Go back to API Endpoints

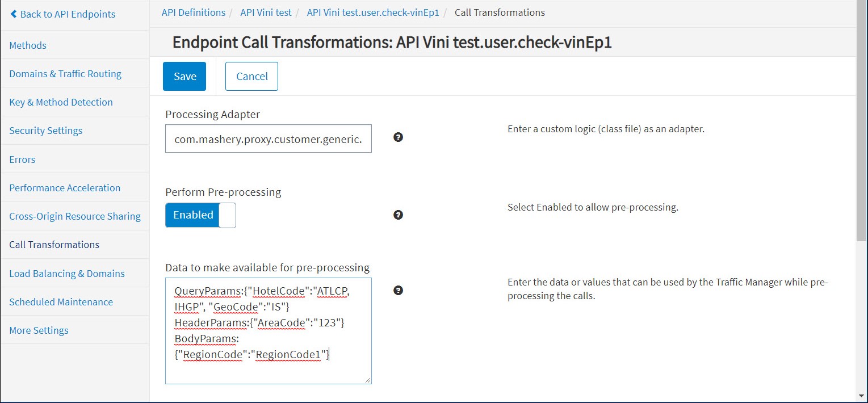[62, 14]
